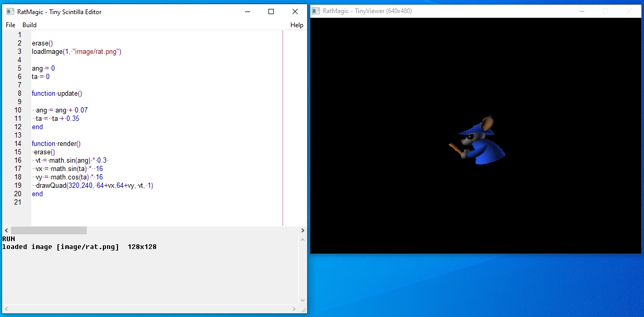Click line number 1 in the margin
Image resolution: width=644 pixels, height=317 pixels.
[19, 35]
